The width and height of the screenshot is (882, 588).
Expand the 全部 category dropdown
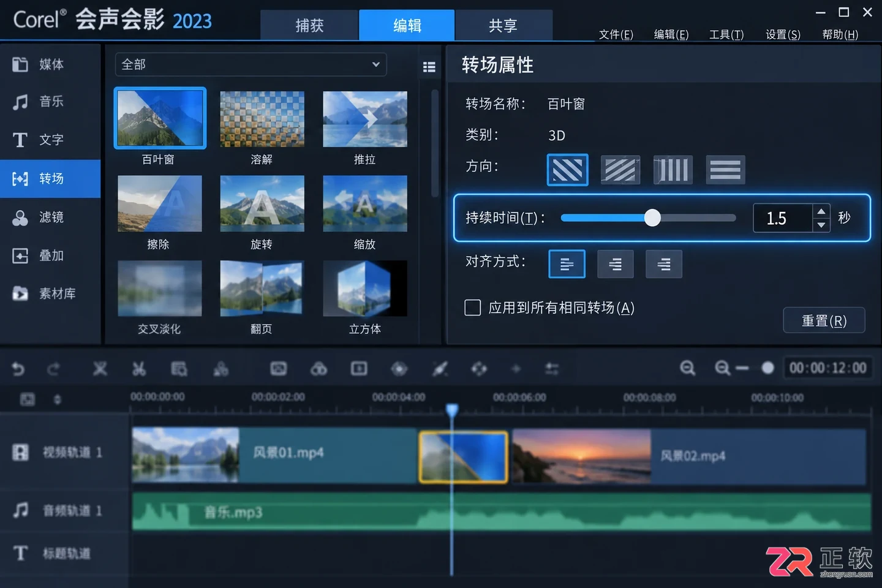point(251,64)
